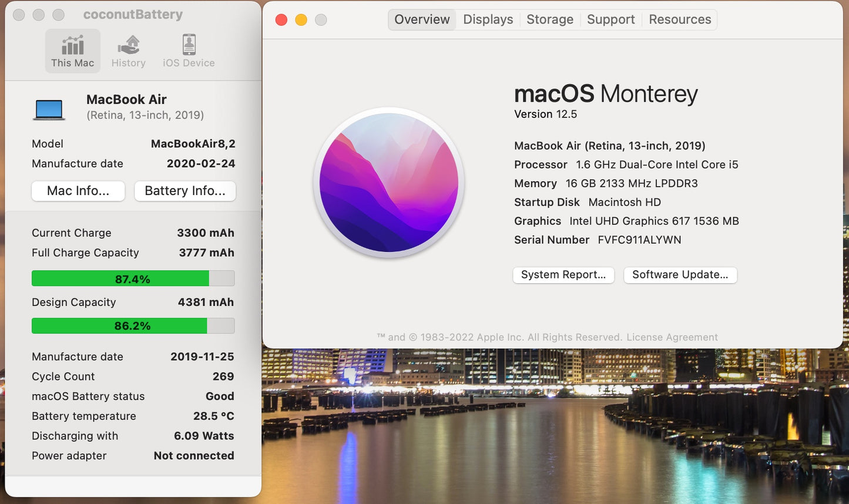Activate the iOS Device toolbar toggle
849x504 pixels.
coord(187,50)
